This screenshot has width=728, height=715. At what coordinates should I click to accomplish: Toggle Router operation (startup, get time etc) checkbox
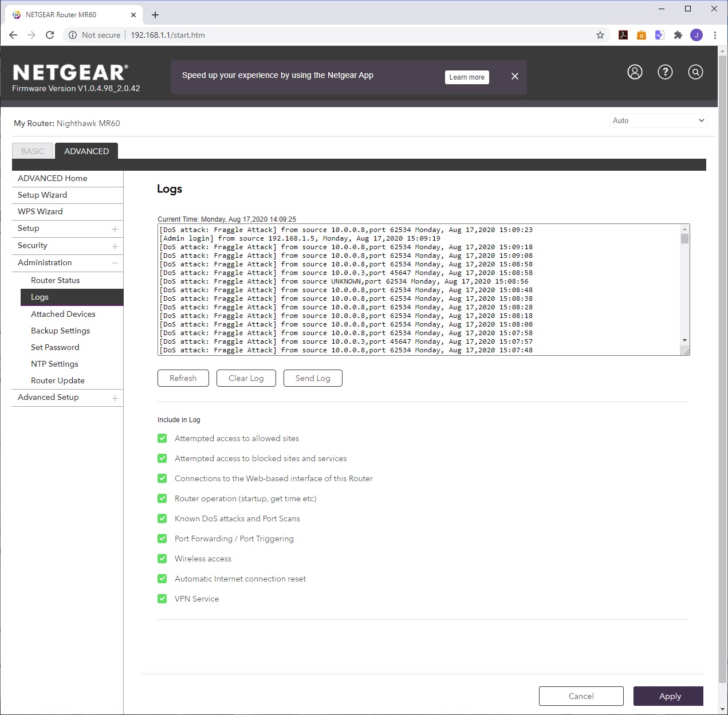pyautogui.click(x=162, y=498)
